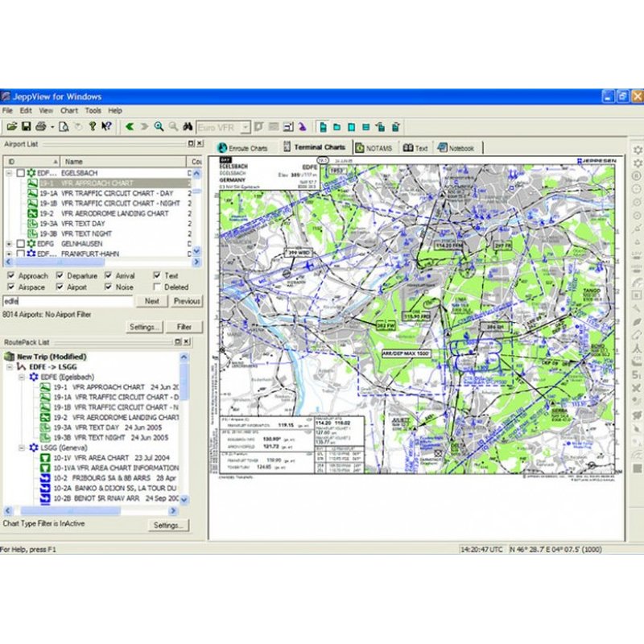Select 19-1A VFR TRAFFIC CIRCUIT CHART - DAY row
644x644 pixels.
click(x=108, y=193)
